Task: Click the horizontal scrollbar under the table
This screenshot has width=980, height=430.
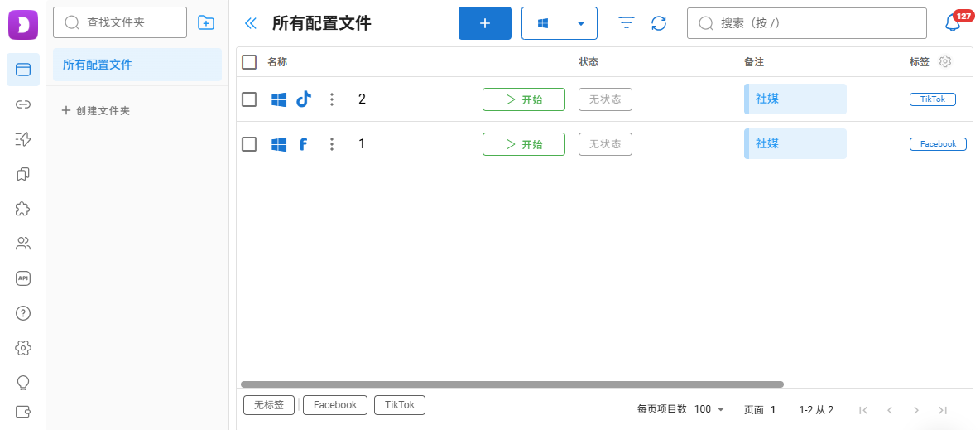Action: point(512,384)
